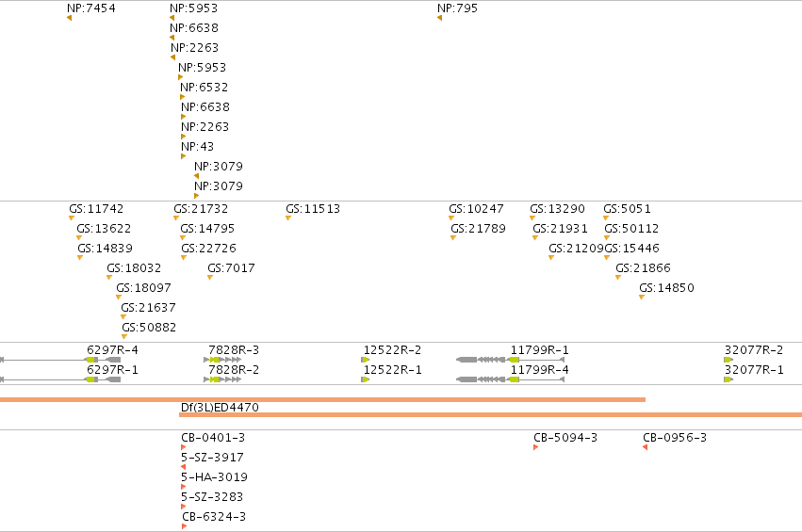The width and height of the screenshot is (802, 532).
Task: Select the Df(3L)ED4470 deficiency bar
Action: coord(490,414)
